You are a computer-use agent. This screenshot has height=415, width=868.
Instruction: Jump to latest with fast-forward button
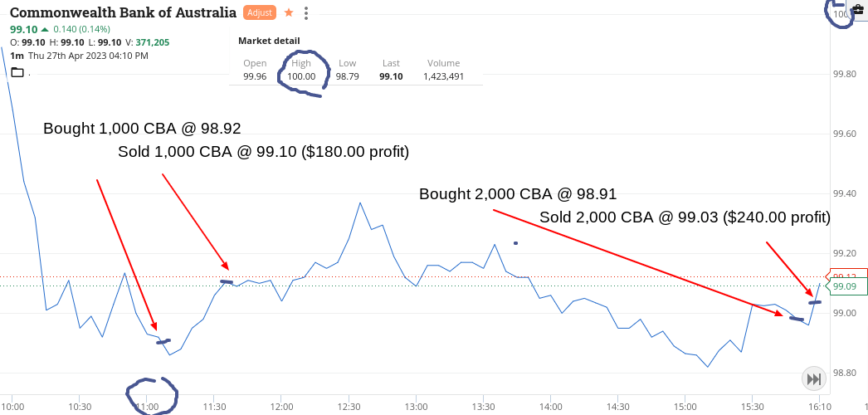point(814,379)
